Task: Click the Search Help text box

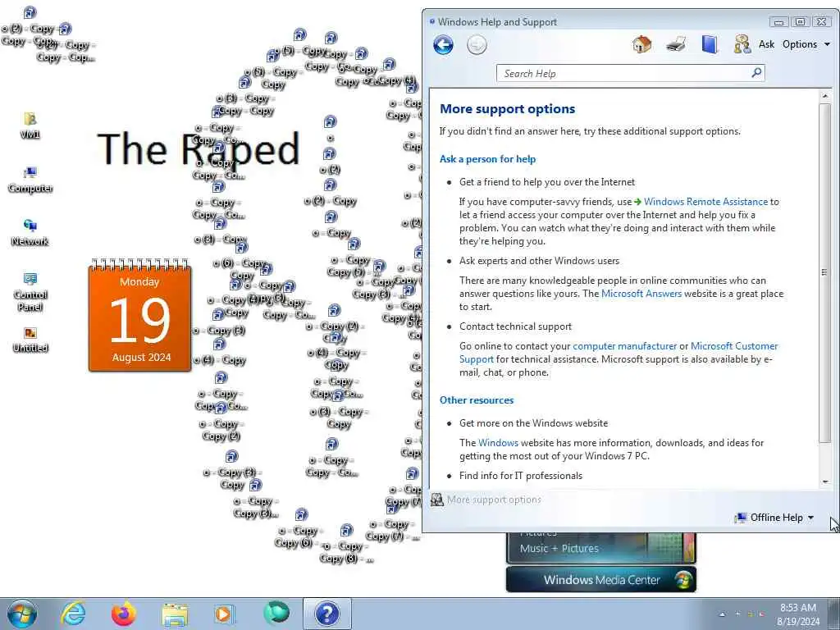Action: [x=623, y=73]
